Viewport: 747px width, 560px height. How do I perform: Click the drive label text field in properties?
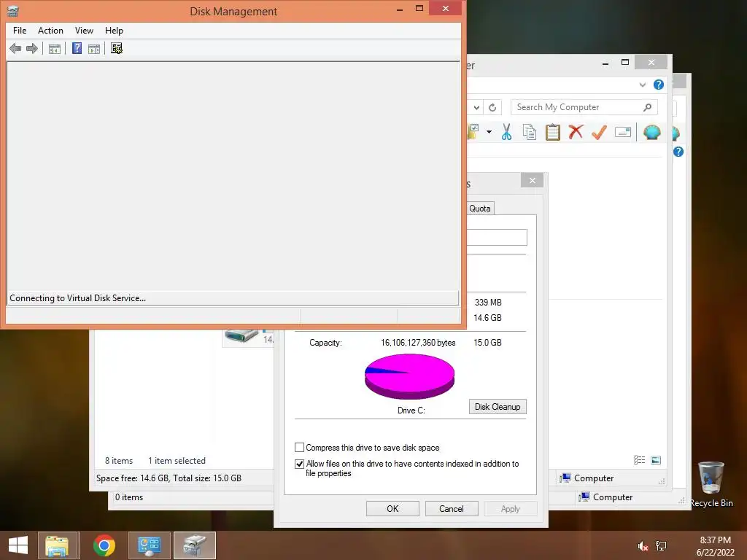tap(496, 237)
